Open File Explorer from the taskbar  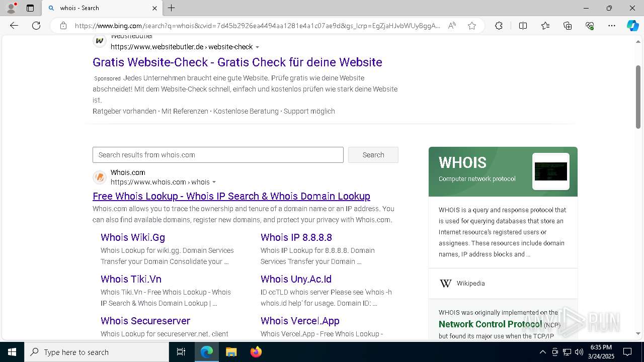(x=231, y=352)
